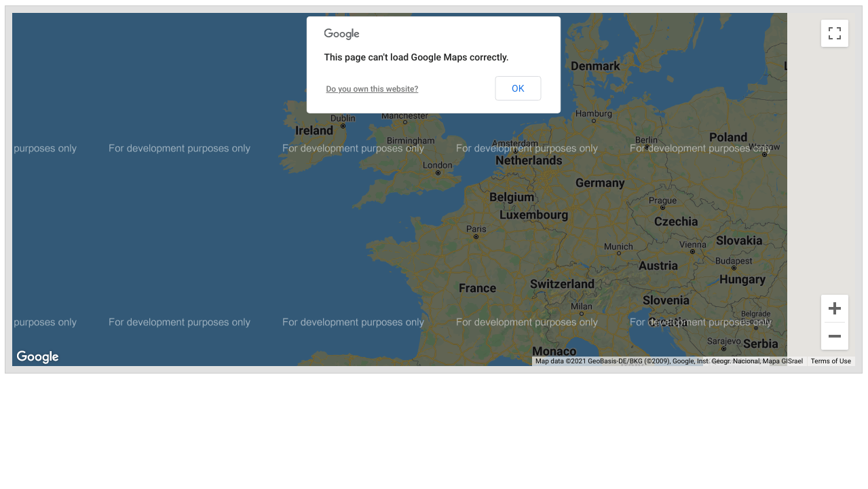Toggle fullscreen map view

tap(834, 33)
